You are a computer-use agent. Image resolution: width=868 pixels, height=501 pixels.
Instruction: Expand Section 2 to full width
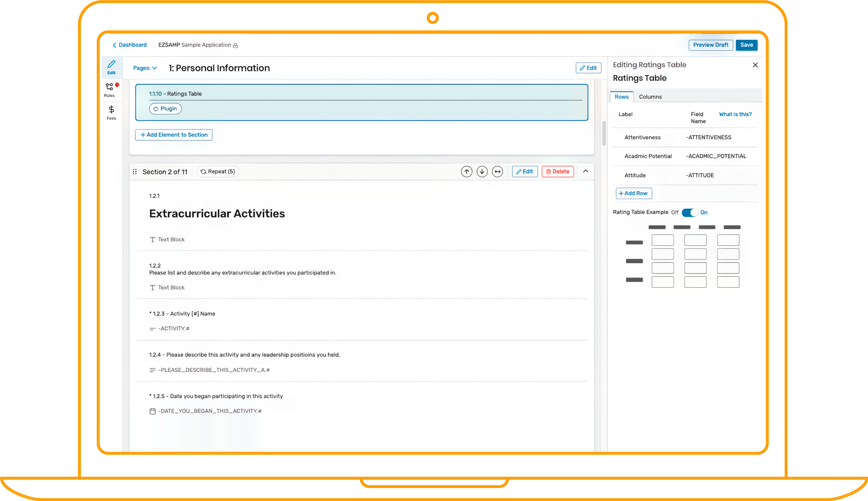pos(497,171)
